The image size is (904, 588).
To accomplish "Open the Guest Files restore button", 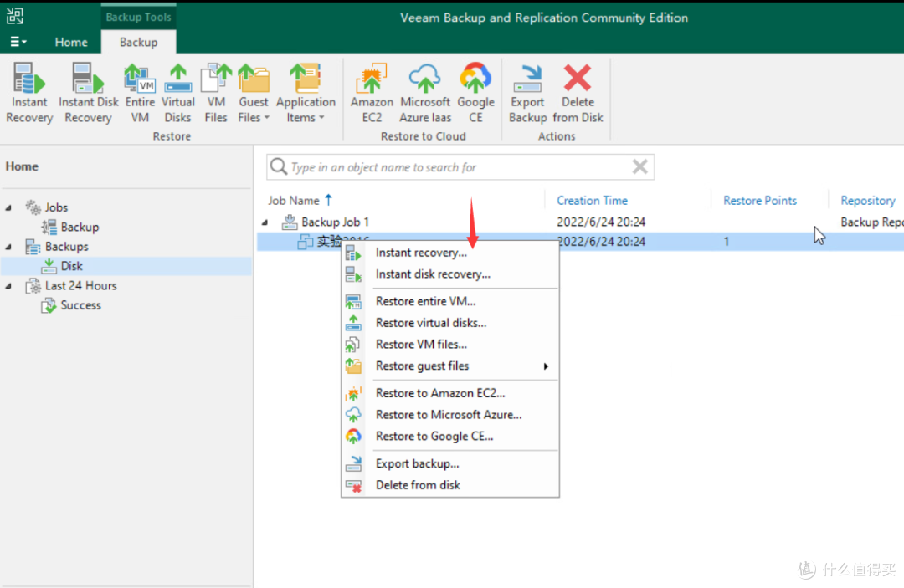I will tap(253, 92).
